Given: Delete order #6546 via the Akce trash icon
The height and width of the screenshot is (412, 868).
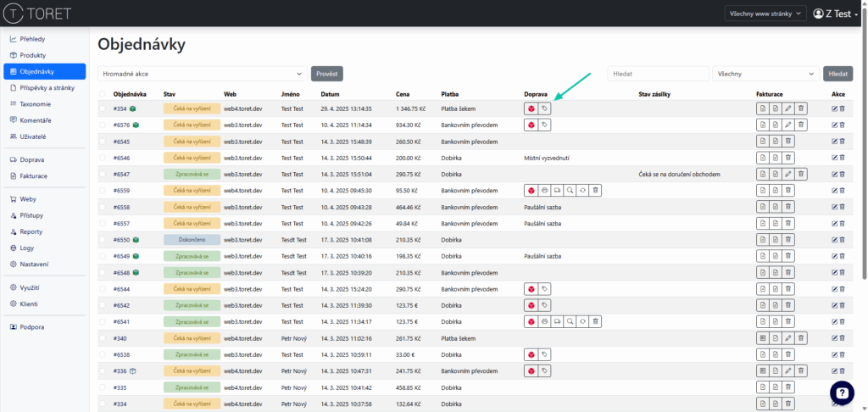Looking at the screenshot, I should pyautogui.click(x=842, y=158).
